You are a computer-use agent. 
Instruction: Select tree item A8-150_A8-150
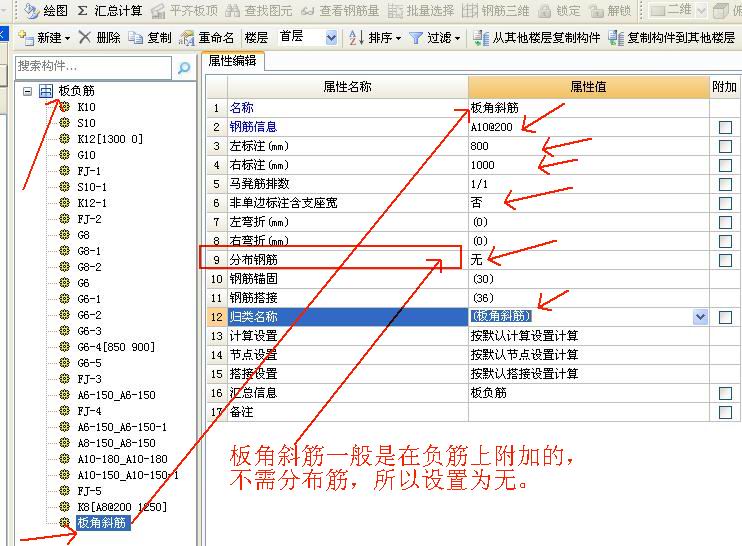point(116,443)
